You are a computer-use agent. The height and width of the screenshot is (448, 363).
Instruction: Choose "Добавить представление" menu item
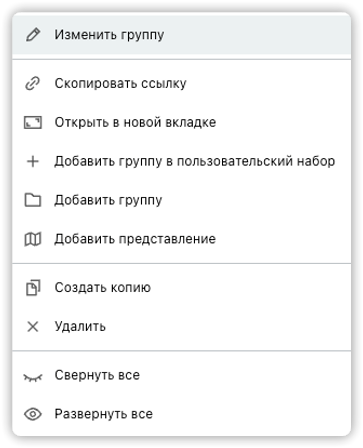click(182, 239)
